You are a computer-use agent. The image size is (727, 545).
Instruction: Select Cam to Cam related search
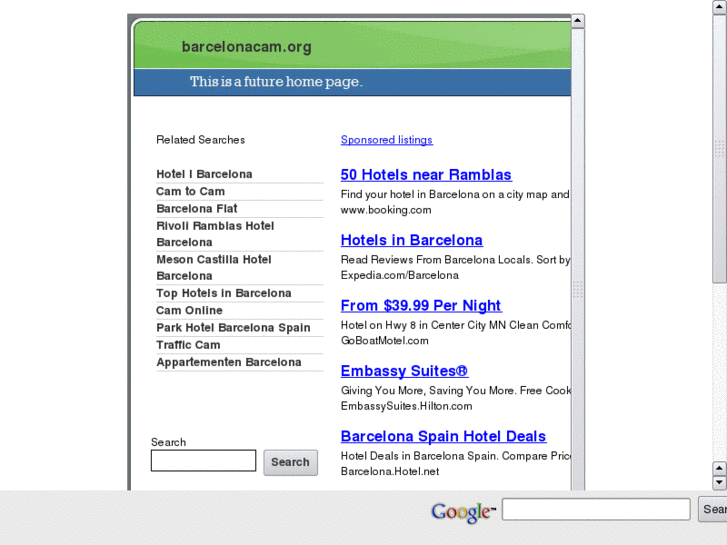coord(191,191)
